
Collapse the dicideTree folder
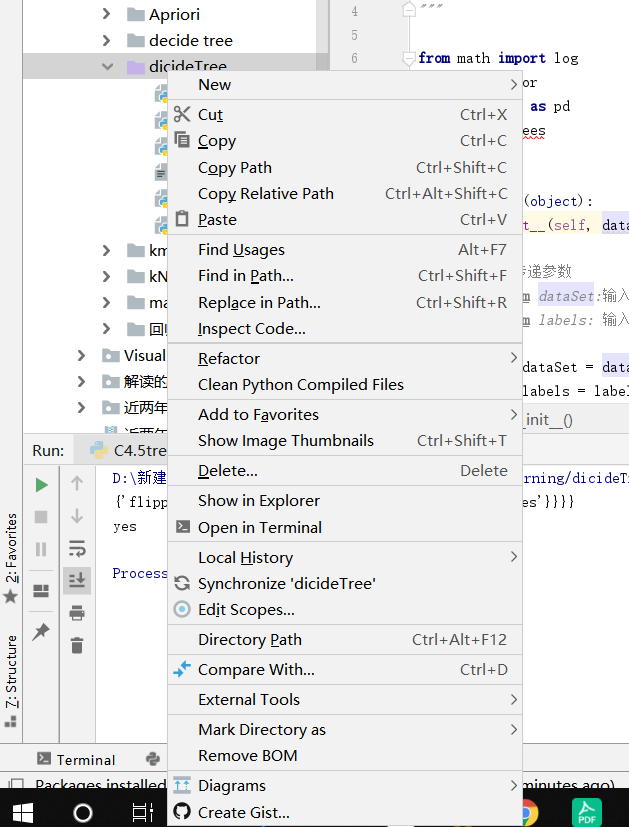108,66
